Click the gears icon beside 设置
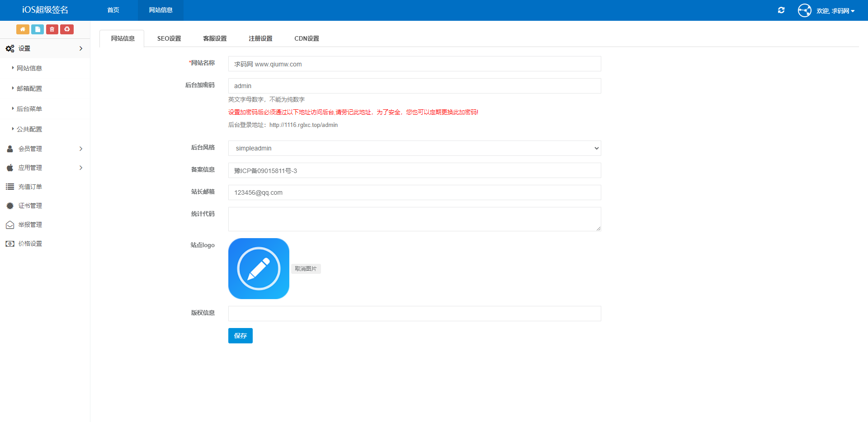The image size is (868, 422). 10,48
